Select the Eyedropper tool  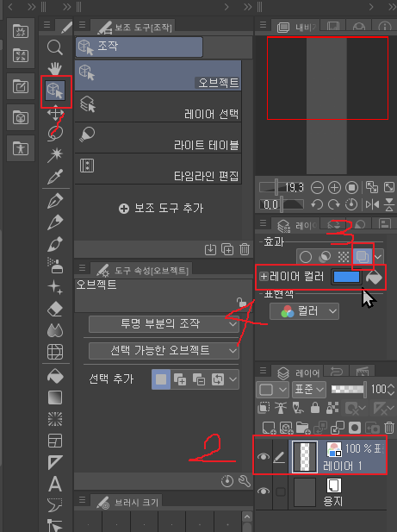click(x=55, y=176)
